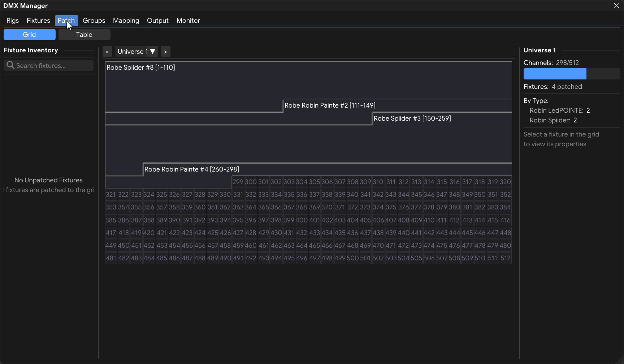Click channel cell 465
Image resolution: width=624 pixels, height=364 pixels.
(315, 246)
